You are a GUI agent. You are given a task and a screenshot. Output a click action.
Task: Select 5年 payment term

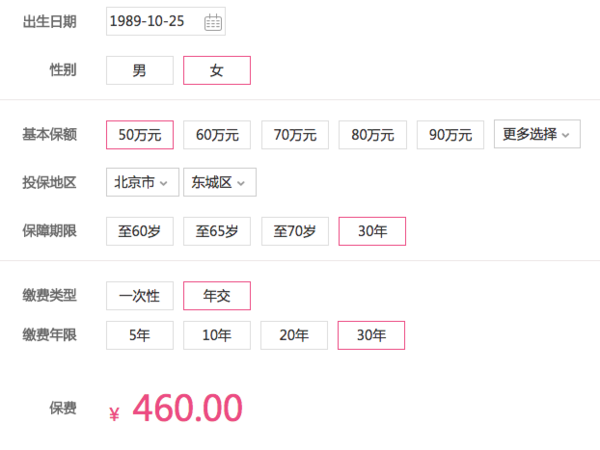tap(140, 335)
